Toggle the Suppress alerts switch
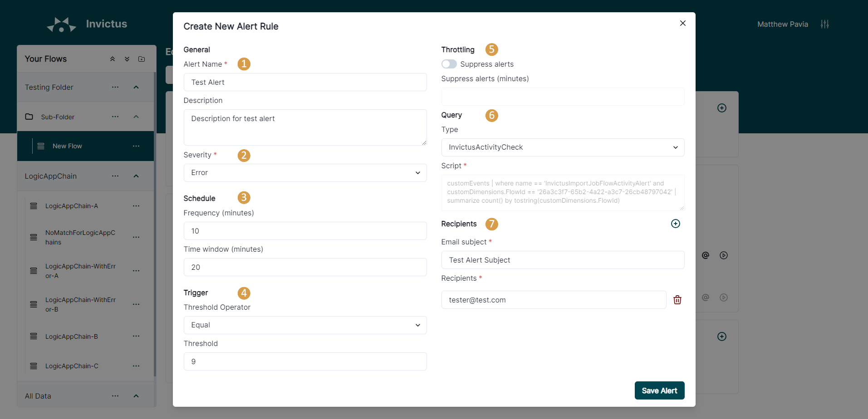 pos(449,64)
